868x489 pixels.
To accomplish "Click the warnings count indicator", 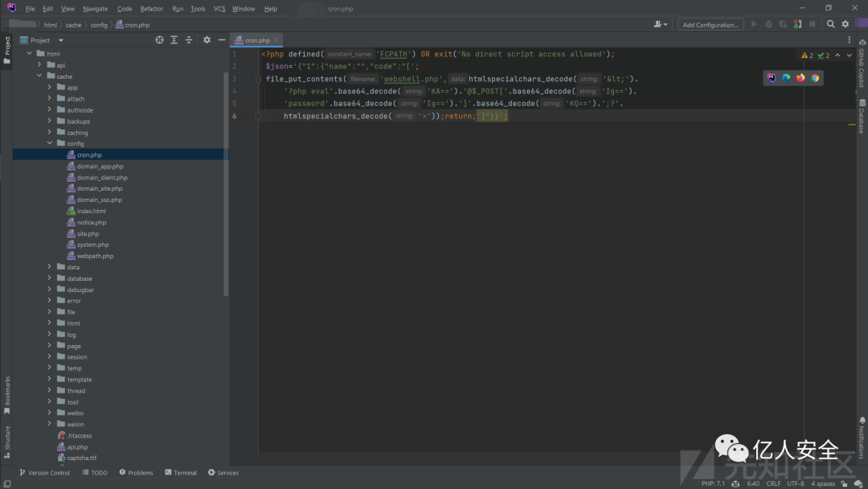I will [807, 55].
